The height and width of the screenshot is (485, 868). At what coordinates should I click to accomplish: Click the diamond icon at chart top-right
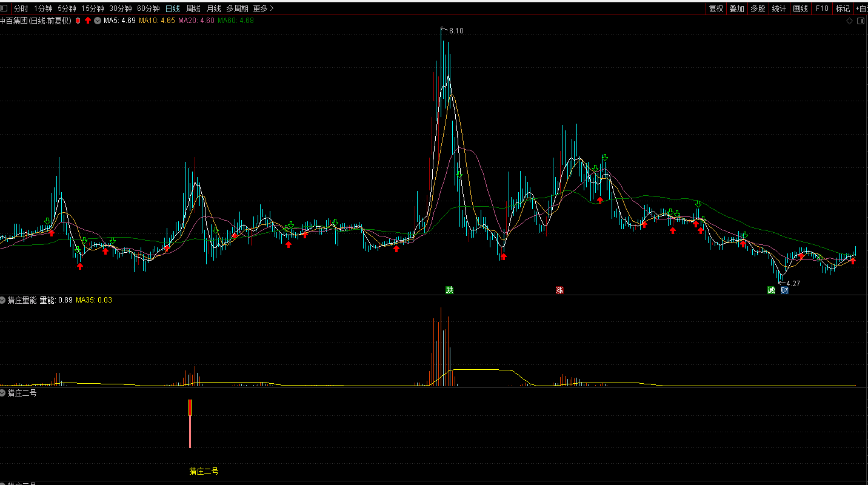850,21
